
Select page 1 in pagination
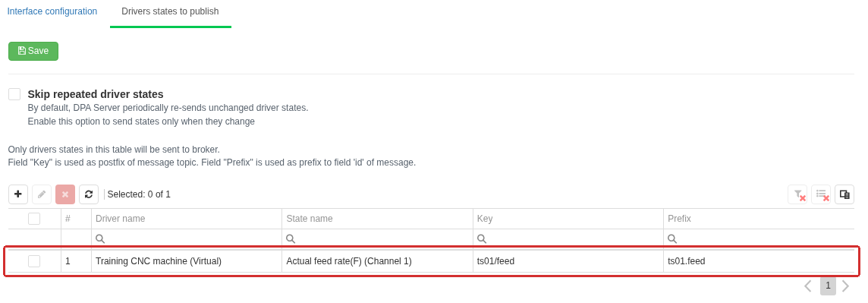tap(828, 286)
